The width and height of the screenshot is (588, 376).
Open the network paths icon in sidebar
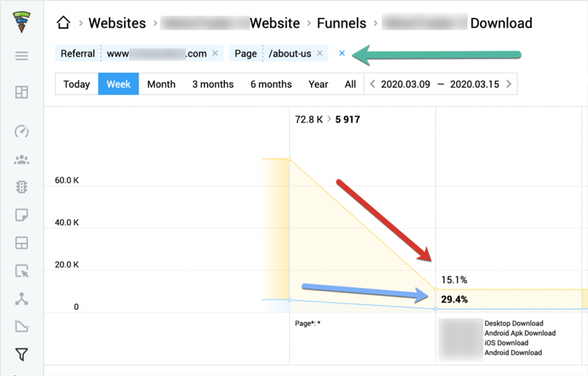[x=22, y=299]
